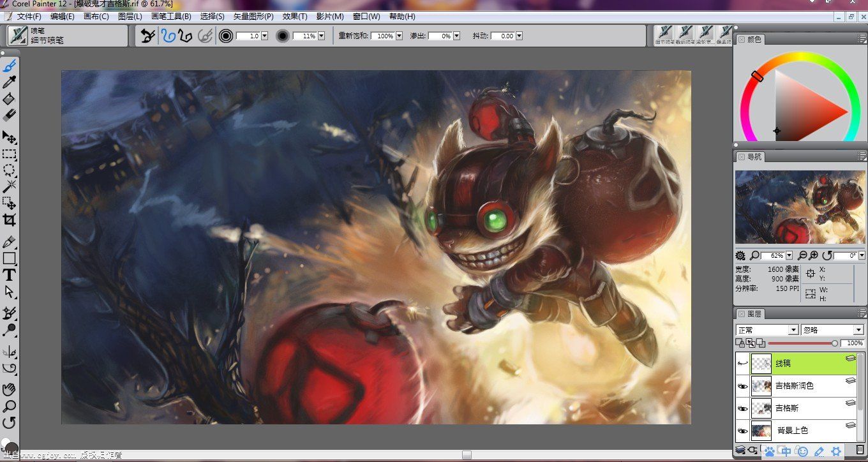The image size is (868, 462).
Task: Select the Pen vector tool
Action: pos(9,242)
